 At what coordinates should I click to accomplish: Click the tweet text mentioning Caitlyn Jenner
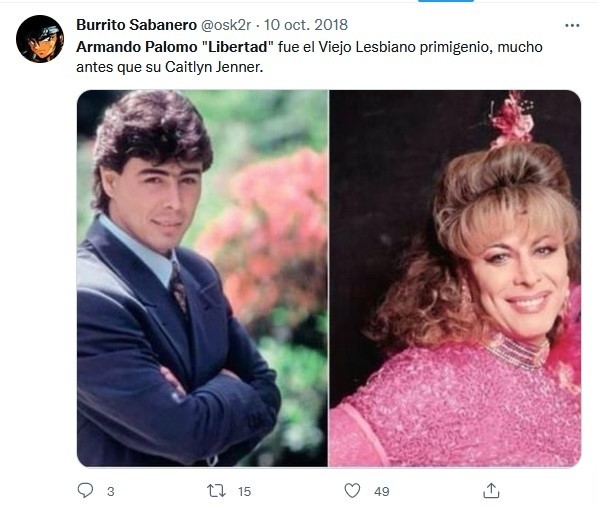click(309, 57)
